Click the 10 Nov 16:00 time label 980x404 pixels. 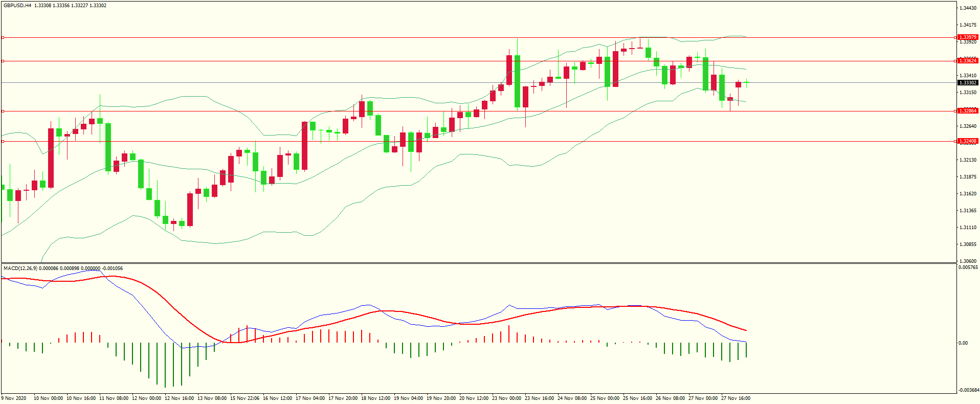(81, 398)
